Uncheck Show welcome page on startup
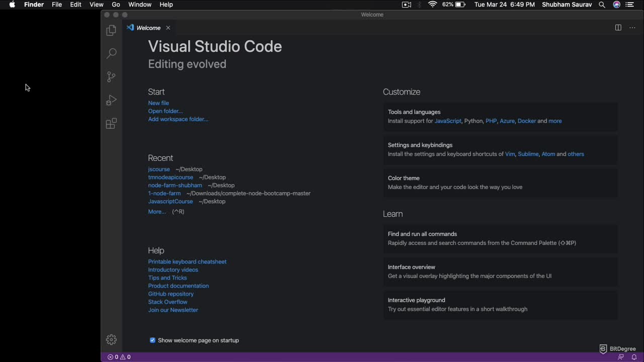644x362 pixels. coord(152,340)
